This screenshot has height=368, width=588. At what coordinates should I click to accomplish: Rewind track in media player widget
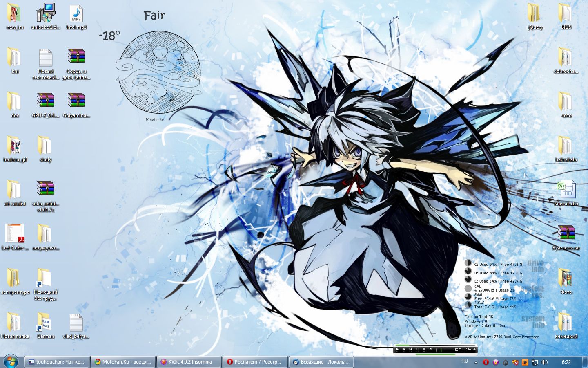tap(404, 350)
